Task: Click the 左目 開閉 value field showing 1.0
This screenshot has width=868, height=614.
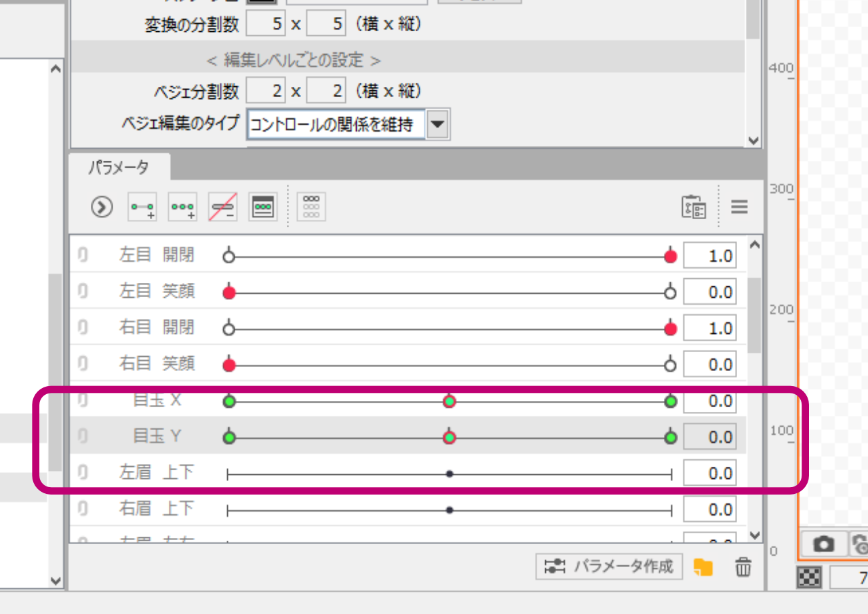Action: coord(710,256)
